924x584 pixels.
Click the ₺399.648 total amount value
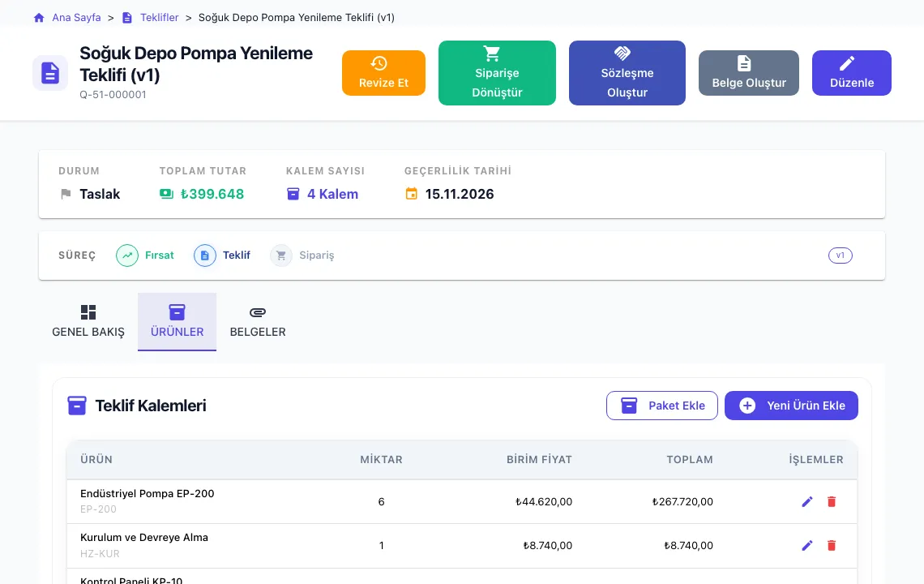(x=212, y=194)
